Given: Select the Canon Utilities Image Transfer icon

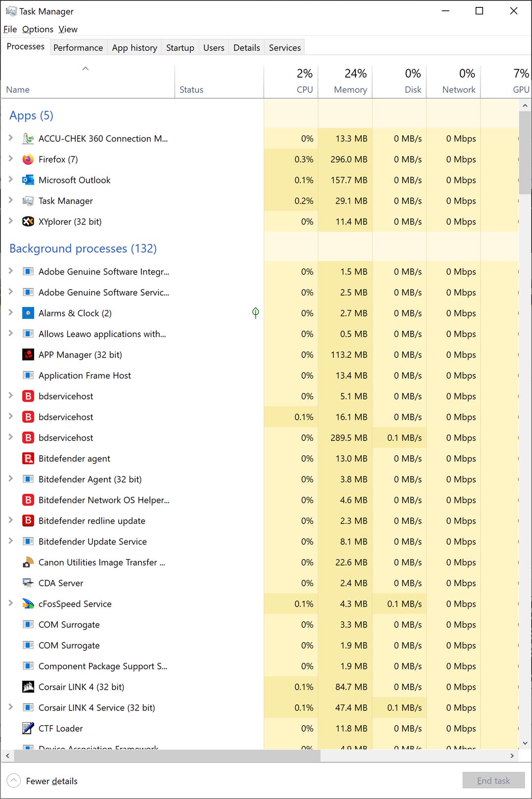Looking at the screenshot, I should [28, 562].
